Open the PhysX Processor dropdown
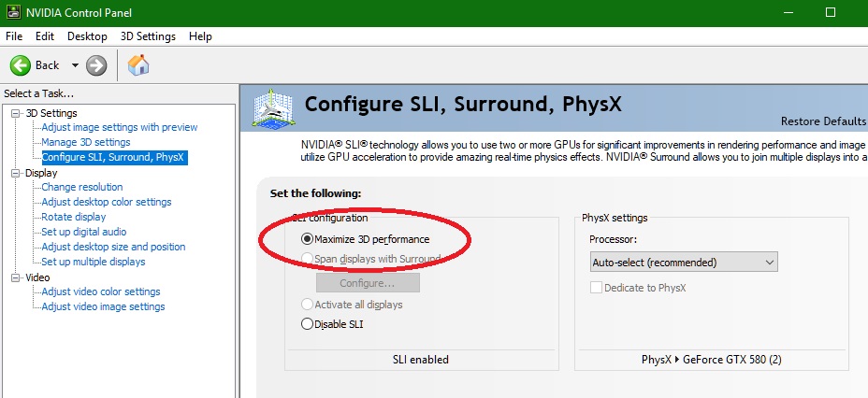The height and width of the screenshot is (398, 868). coord(684,262)
